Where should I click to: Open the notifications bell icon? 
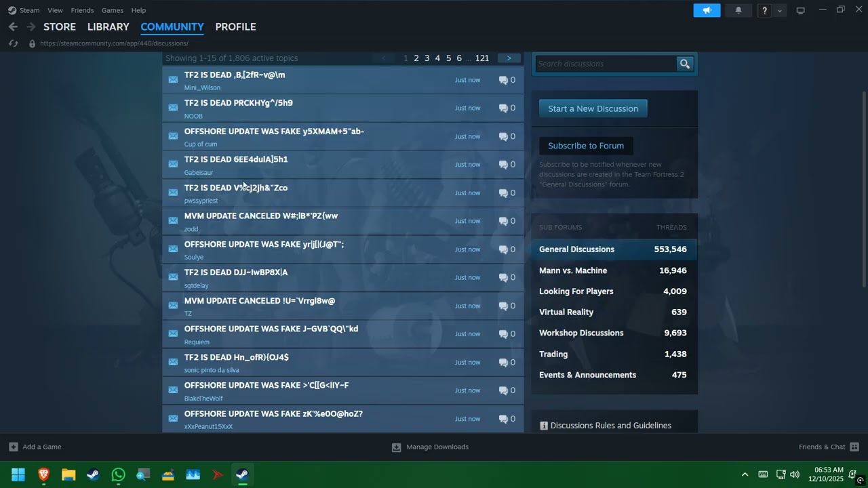pyautogui.click(x=738, y=10)
